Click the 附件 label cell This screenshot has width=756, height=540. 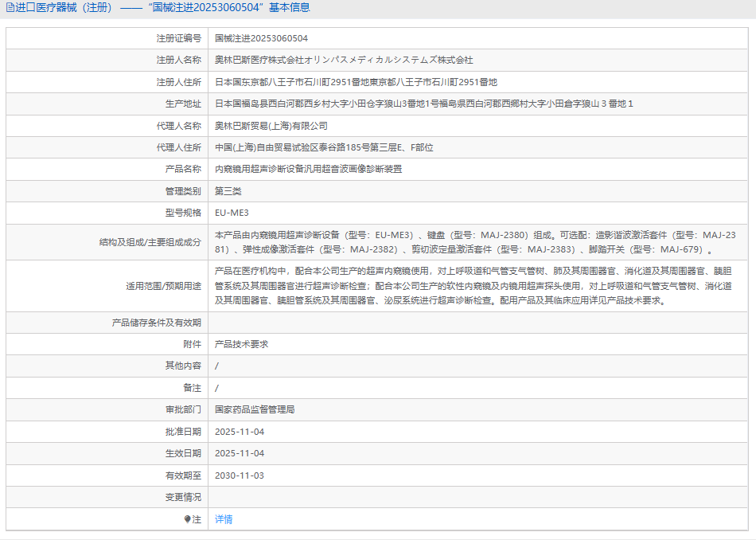(x=107, y=344)
